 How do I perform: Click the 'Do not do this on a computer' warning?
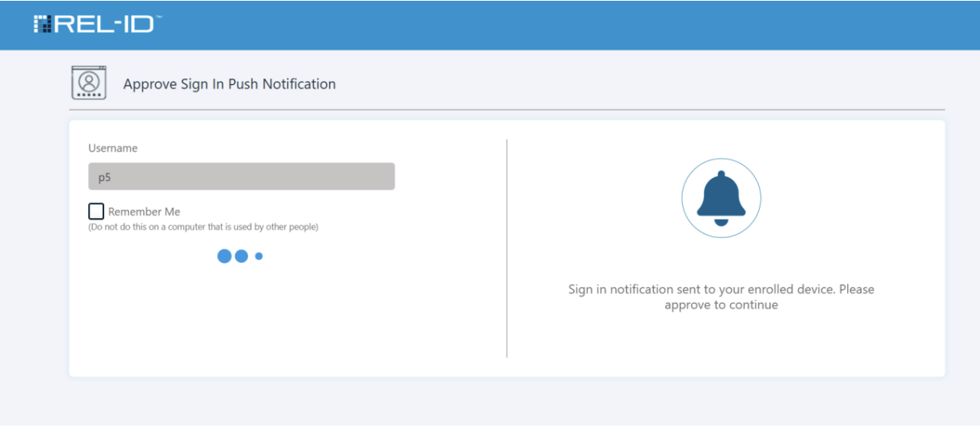(203, 227)
